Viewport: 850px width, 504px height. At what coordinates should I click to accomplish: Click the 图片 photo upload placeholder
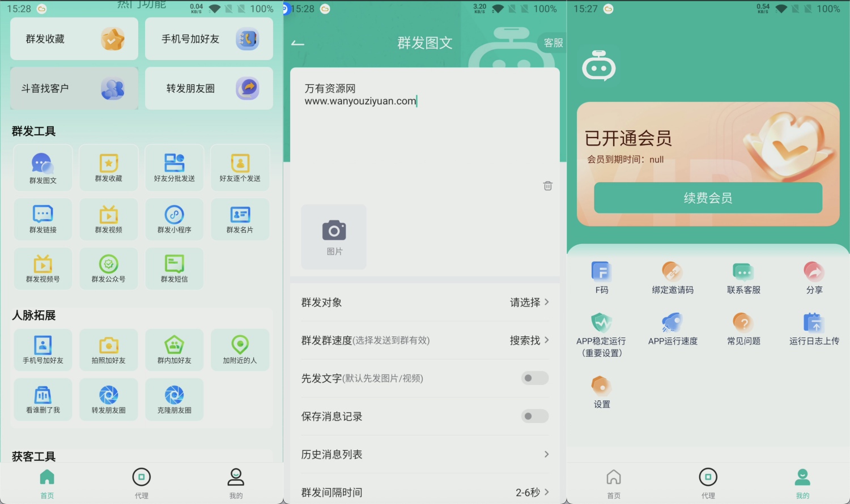(333, 236)
